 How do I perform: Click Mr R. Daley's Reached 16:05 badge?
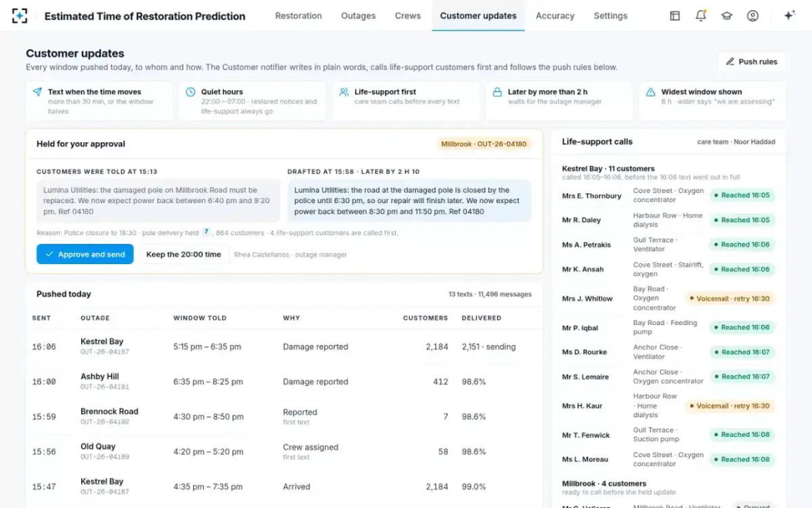[x=741, y=220]
